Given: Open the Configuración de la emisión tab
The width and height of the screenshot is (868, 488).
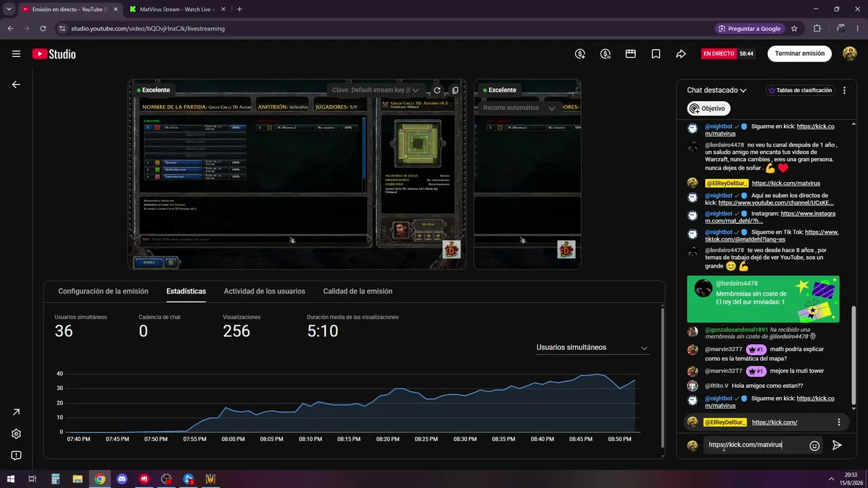Looking at the screenshot, I should pyautogui.click(x=103, y=291).
